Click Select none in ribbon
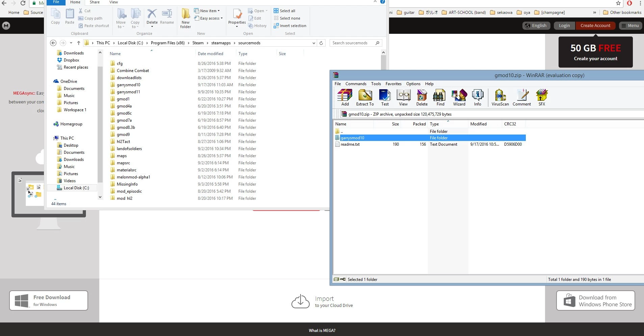Viewport: 644px width, 336px height. pos(287,18)
